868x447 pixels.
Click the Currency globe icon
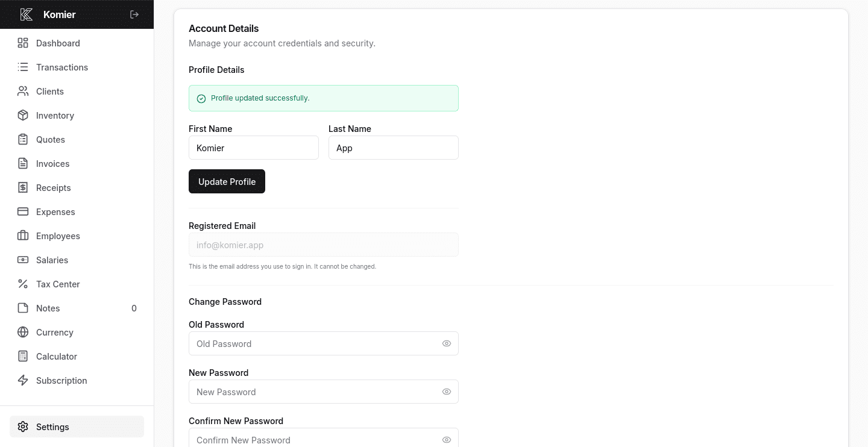tap(23, 332)
